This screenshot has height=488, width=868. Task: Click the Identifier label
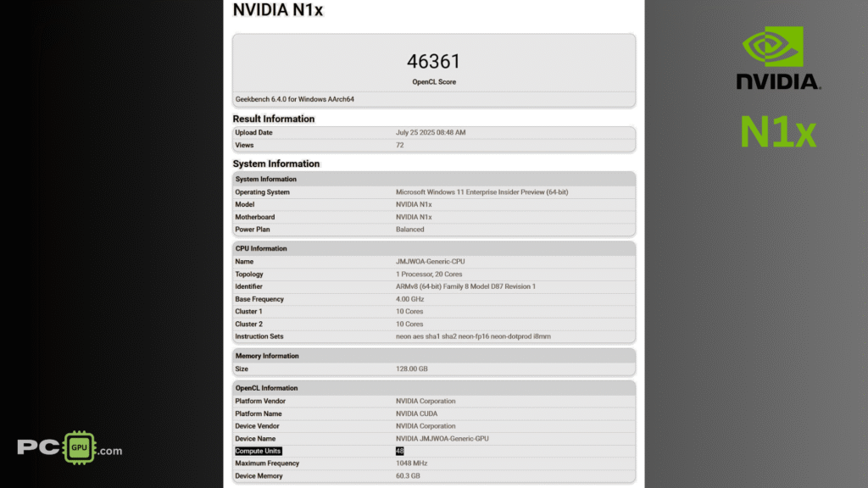248,286
